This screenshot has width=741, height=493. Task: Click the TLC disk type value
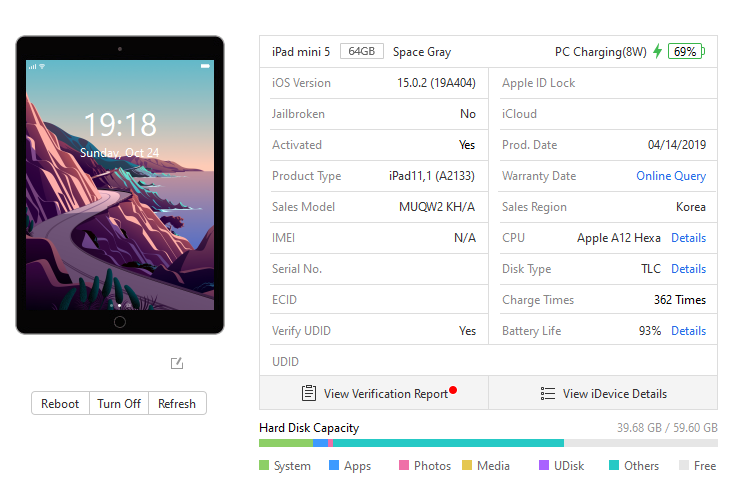[x=651, y=269]
